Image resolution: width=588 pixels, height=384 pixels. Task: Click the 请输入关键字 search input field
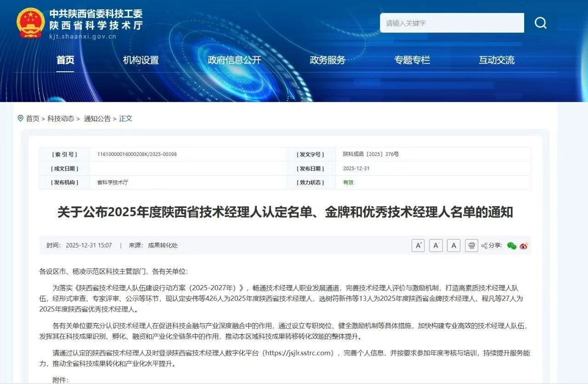click(452, 23)
